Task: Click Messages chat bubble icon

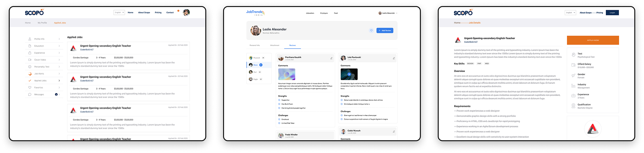Action: (30, 95)
